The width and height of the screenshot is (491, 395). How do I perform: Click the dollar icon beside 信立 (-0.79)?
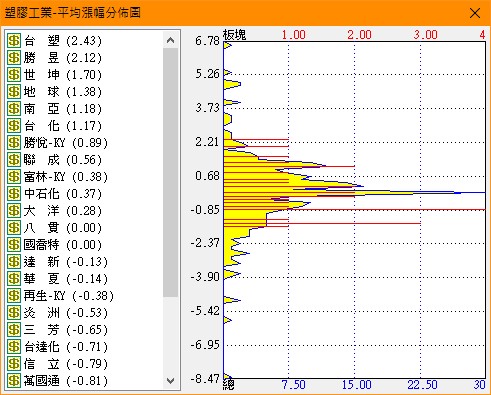pyautogui.click(x=14, y=364)
